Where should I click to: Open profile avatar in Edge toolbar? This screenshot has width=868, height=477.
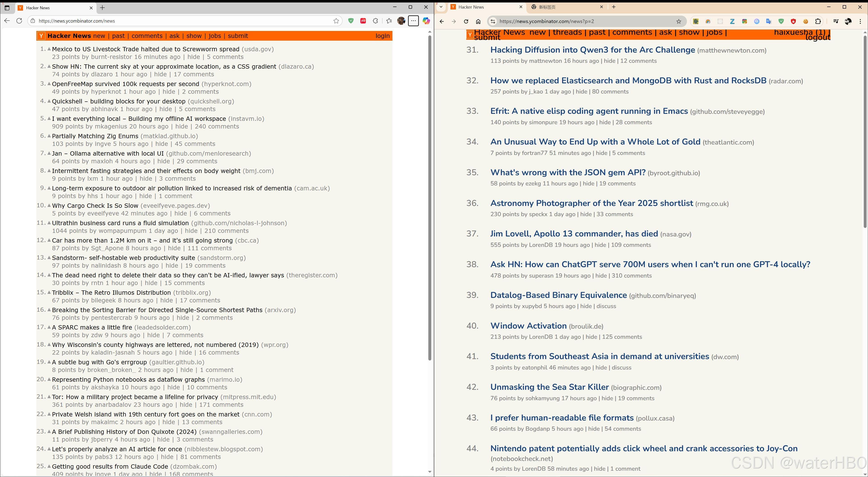401,21
